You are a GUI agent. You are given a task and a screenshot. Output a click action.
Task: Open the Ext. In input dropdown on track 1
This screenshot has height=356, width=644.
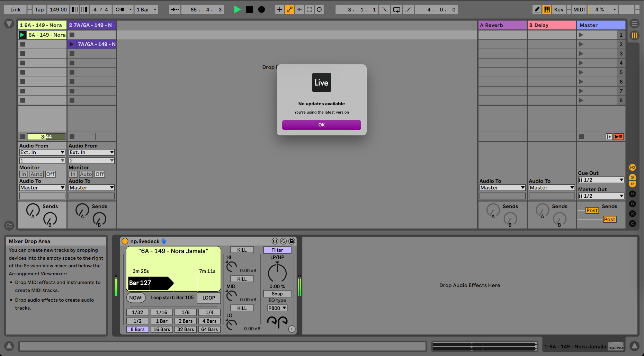42,152
